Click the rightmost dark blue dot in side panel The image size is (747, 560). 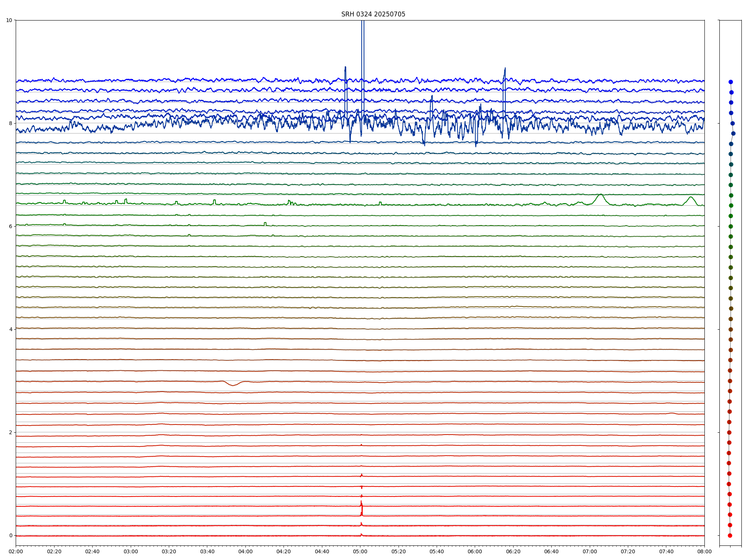click(x=733, y=133)
